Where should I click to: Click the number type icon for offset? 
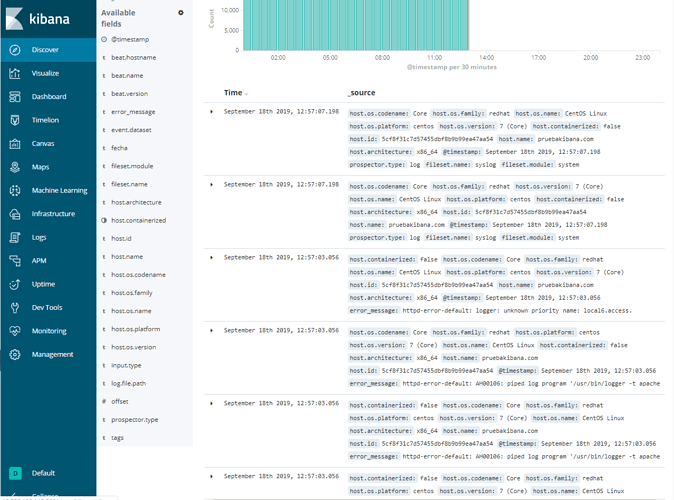(104, 402)
